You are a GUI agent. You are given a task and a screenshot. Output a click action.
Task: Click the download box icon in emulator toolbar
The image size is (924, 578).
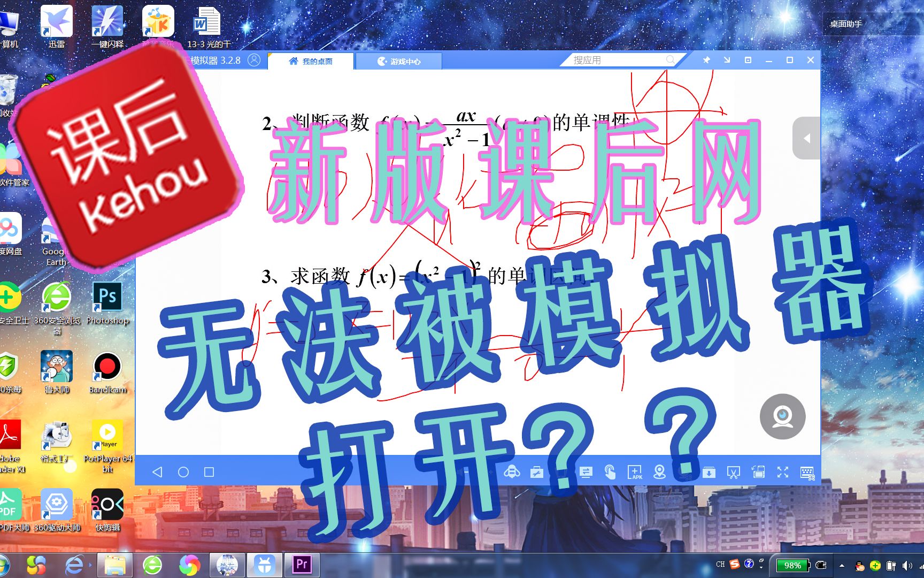709,472
